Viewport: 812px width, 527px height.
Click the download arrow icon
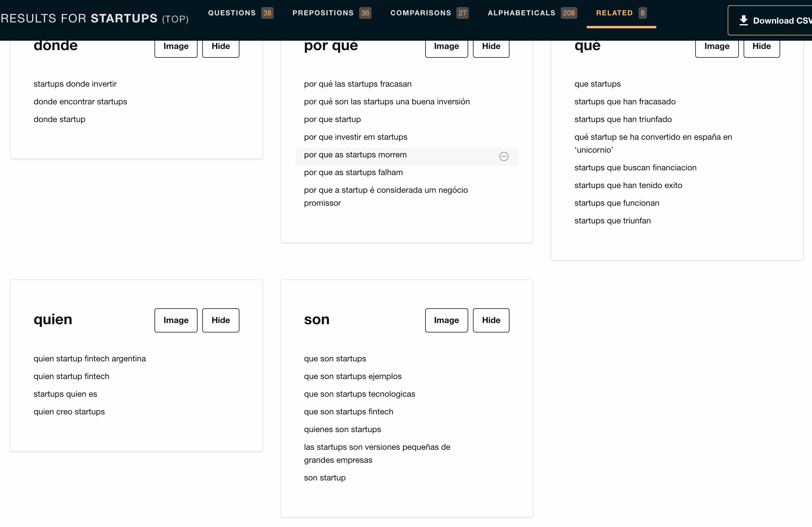click(743, 20)
